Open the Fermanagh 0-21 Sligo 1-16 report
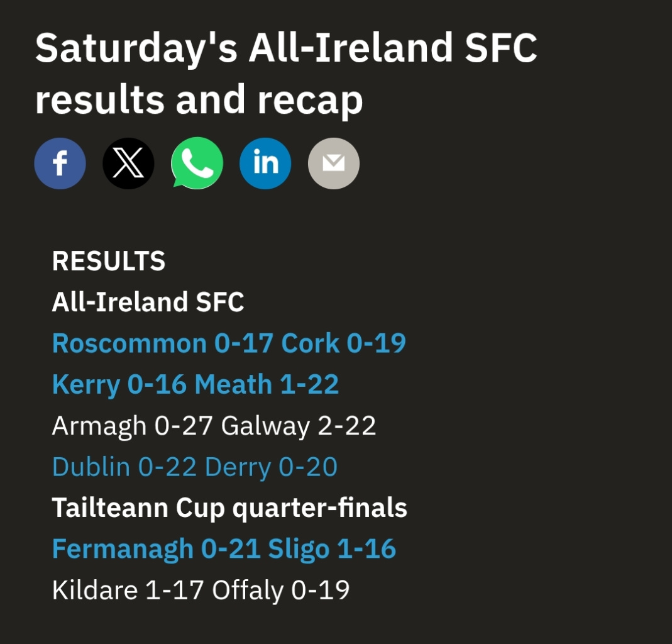Screen dimensions: 672x644 (x=224, y=549)
